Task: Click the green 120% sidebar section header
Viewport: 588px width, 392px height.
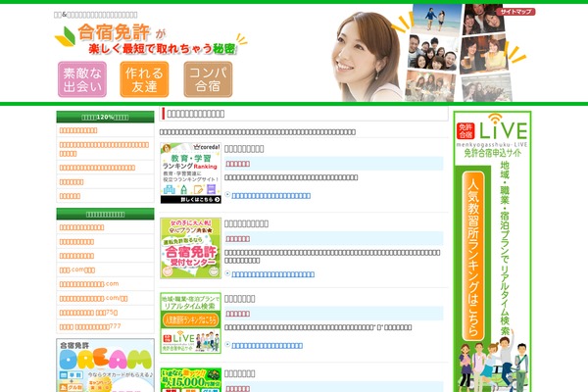Action: [x=106, y=117]
